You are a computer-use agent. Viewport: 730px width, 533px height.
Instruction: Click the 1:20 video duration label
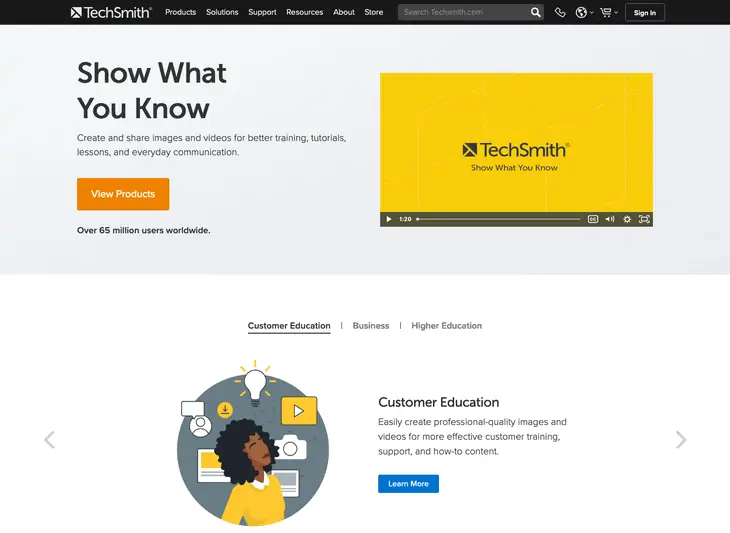[405, 219]
